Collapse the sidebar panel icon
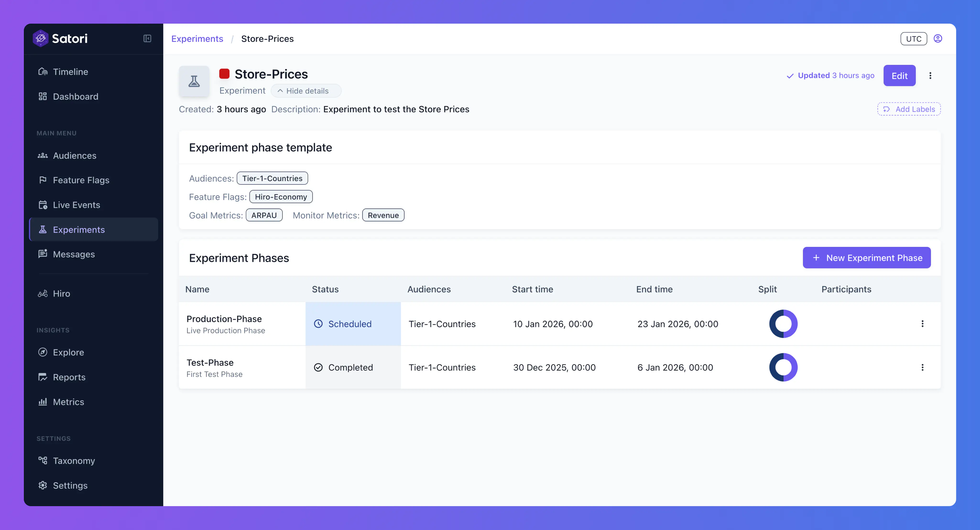 pyautogui.click(x=147, y=39)
